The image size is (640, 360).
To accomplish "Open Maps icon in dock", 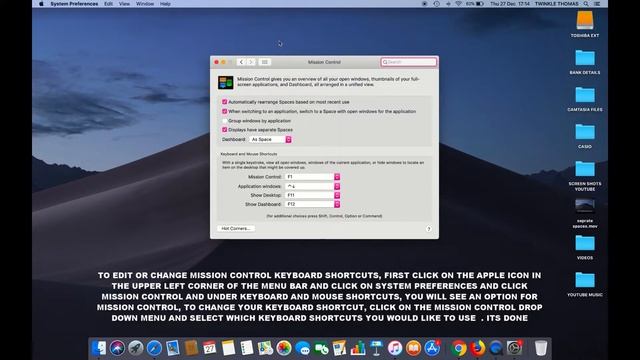I will (x=265, y=348).
